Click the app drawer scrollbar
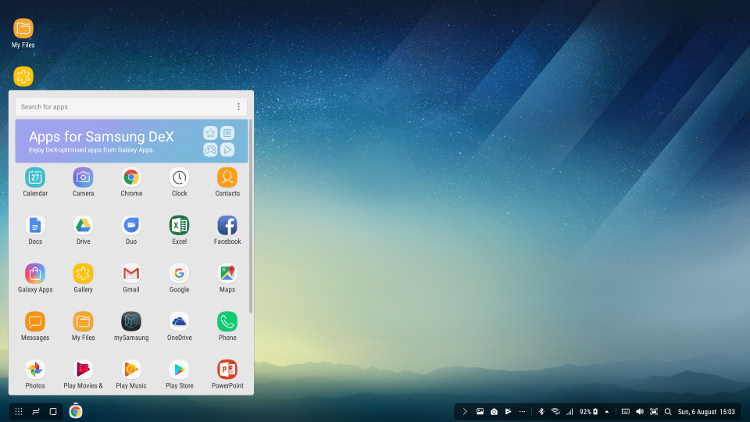750x422 pixels. [250, 215]
